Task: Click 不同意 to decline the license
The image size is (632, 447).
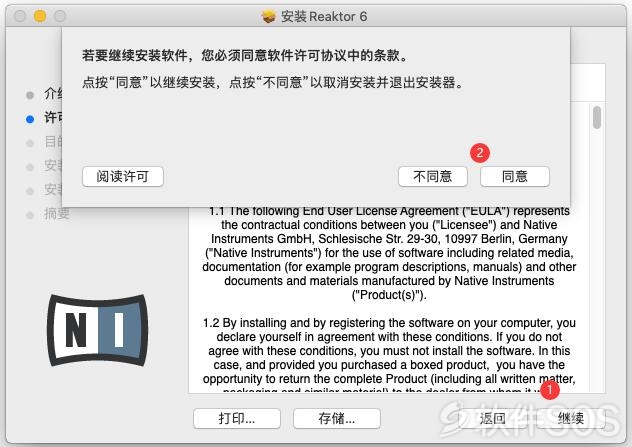Action: (433, 177)
